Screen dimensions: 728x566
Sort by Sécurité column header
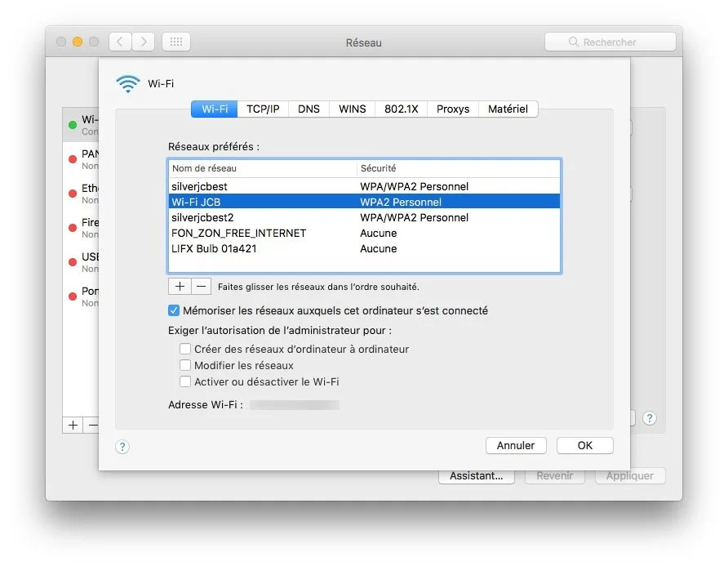[x=459, y=168]
